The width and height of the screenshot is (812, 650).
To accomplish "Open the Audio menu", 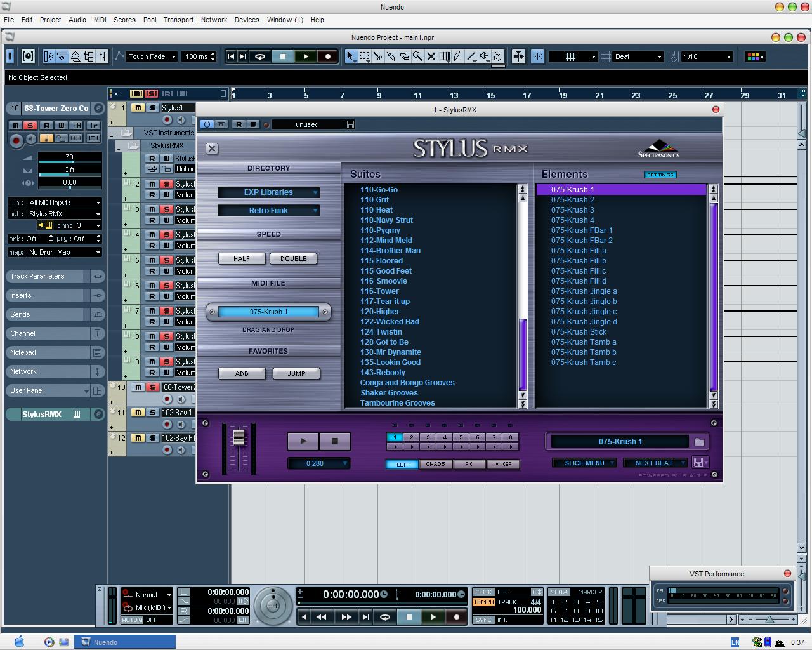I will [x=77, y=20].
